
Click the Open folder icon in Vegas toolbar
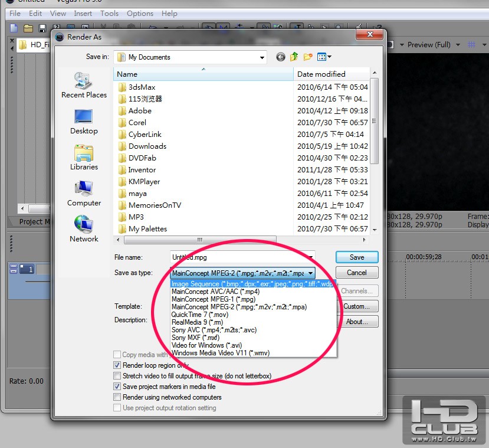28,28
